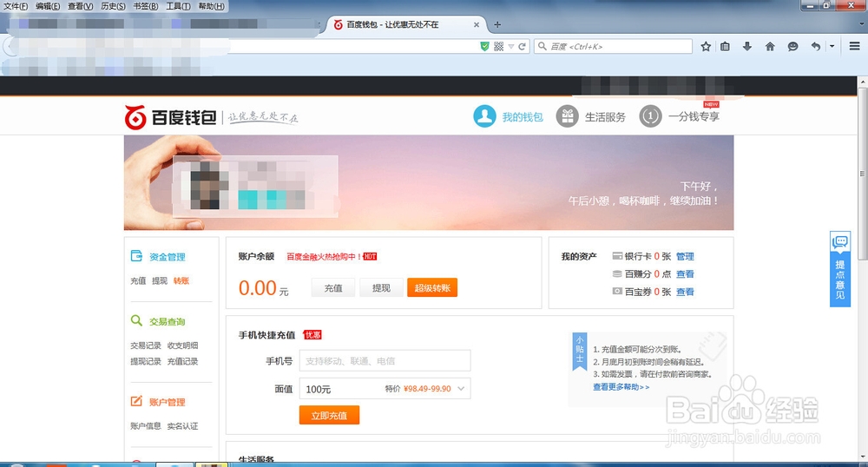Open the 帮助(H) menu
This screenshot has height=467, width=868.
(211, 7)
